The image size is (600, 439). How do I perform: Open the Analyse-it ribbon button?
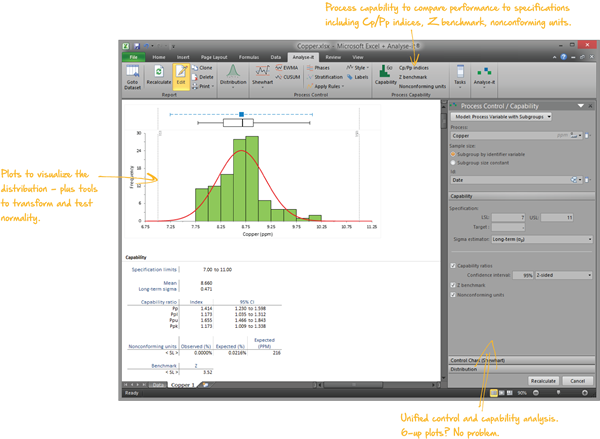pos(484,77)
